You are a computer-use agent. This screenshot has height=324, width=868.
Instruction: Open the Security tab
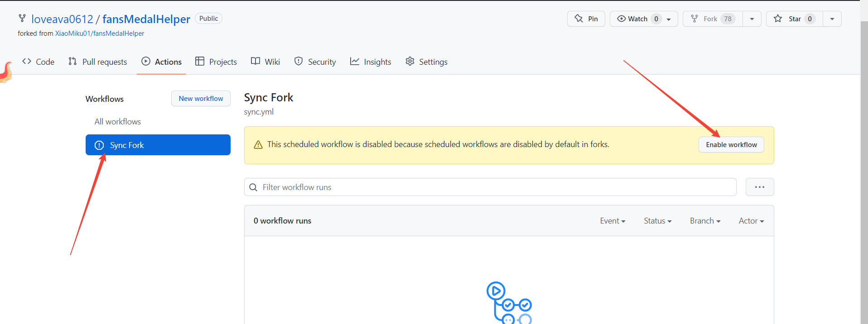click(x=315, y=62)
